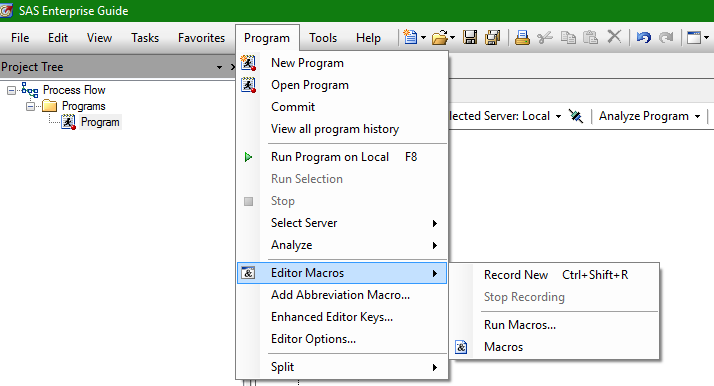Collapse the Programs folder node
714x386 pixels.
point(31,107)
